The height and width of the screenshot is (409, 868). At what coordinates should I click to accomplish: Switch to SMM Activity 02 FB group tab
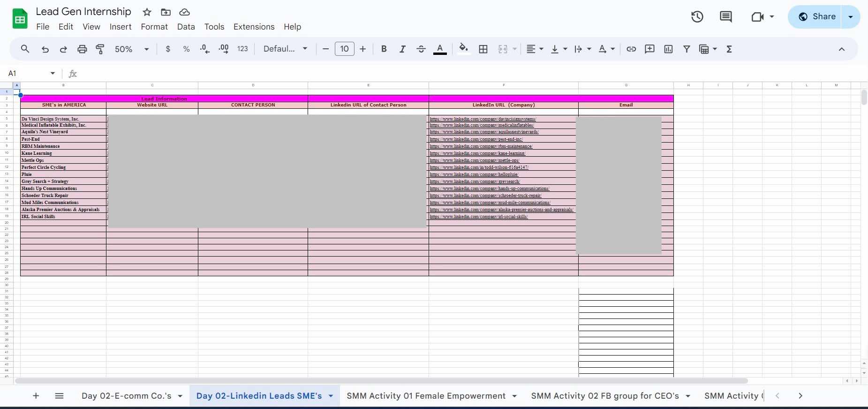tap(605, 396)
